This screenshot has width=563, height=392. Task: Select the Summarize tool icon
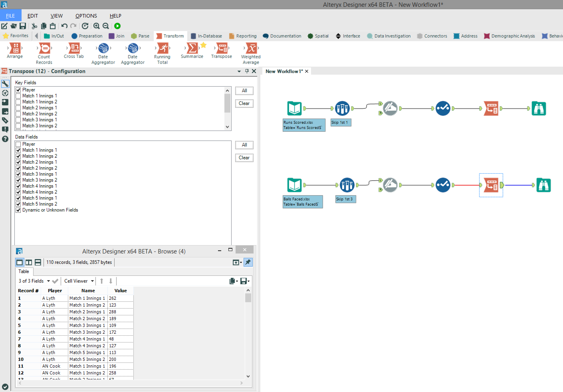pyautogui.click(x=192, y=48)
